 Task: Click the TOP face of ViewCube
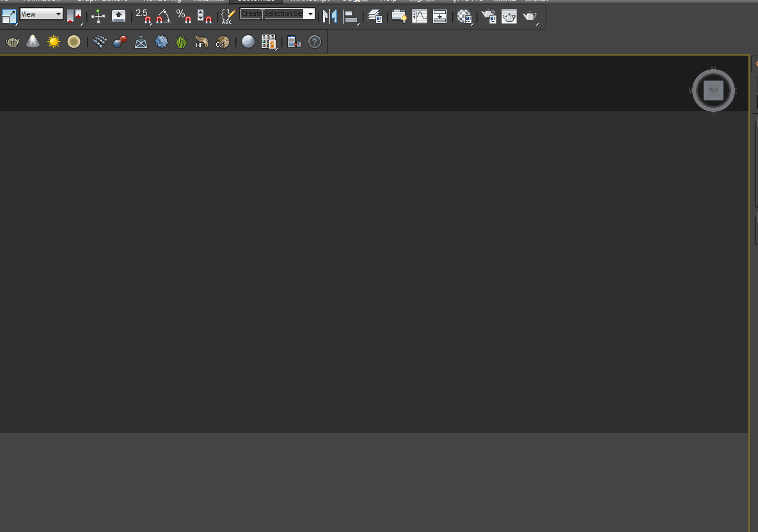pyautogui.click(x=713, y=90)
